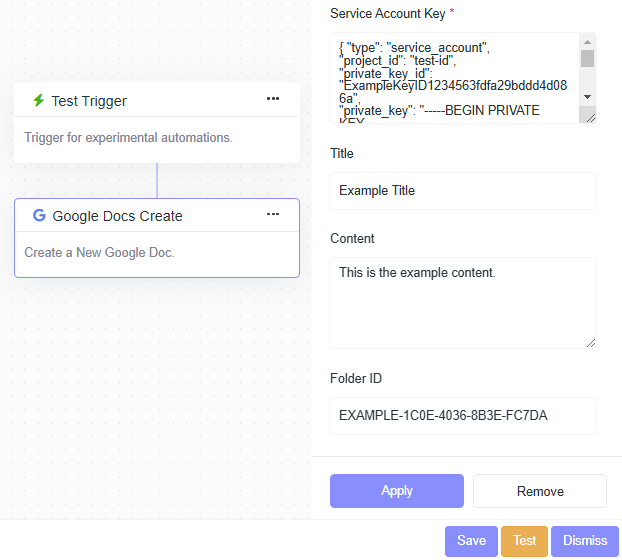Focus the Title input field
This screenshot has height=560, width=622.
[x=463, y=191]
